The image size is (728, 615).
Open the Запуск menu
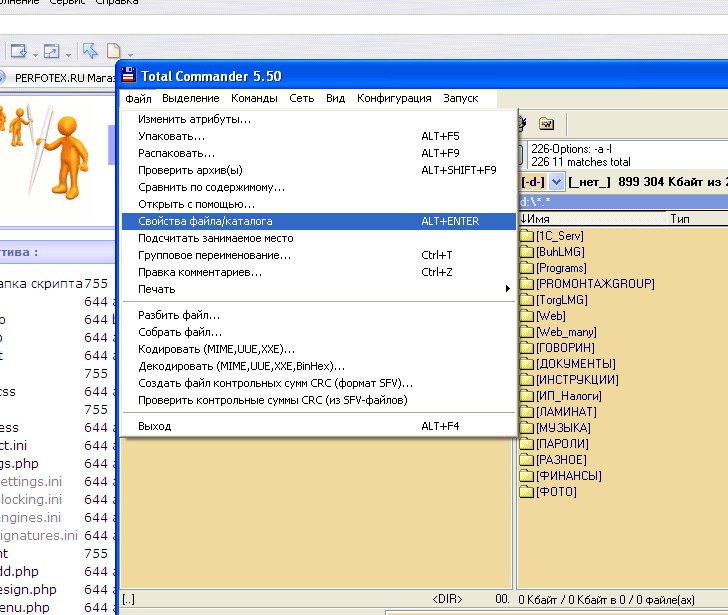point(461,98)
